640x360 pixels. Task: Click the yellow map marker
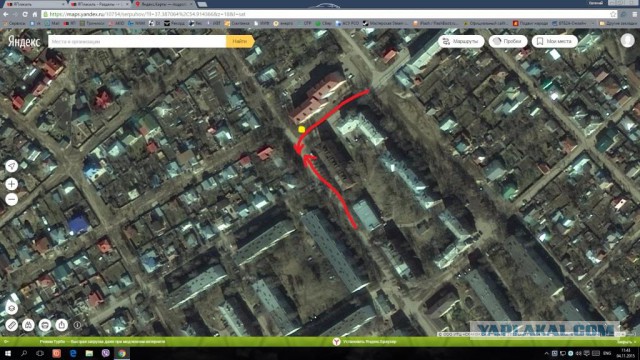[x=302, y=129]
